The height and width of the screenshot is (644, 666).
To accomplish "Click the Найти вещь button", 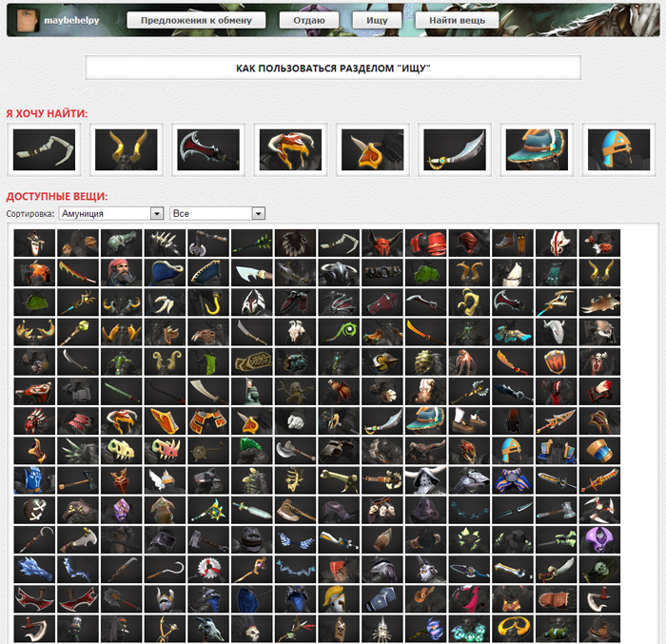I will click(457, 20).
